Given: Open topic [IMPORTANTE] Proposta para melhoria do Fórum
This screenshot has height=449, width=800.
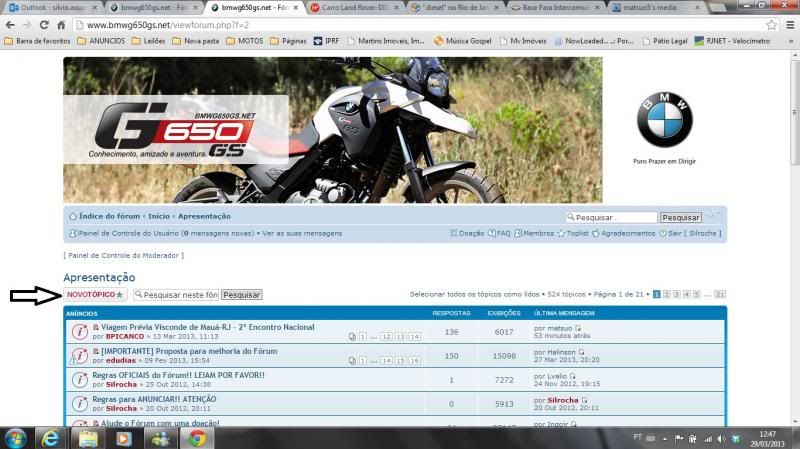Looking at the screenshot, I should pos(189,351).
